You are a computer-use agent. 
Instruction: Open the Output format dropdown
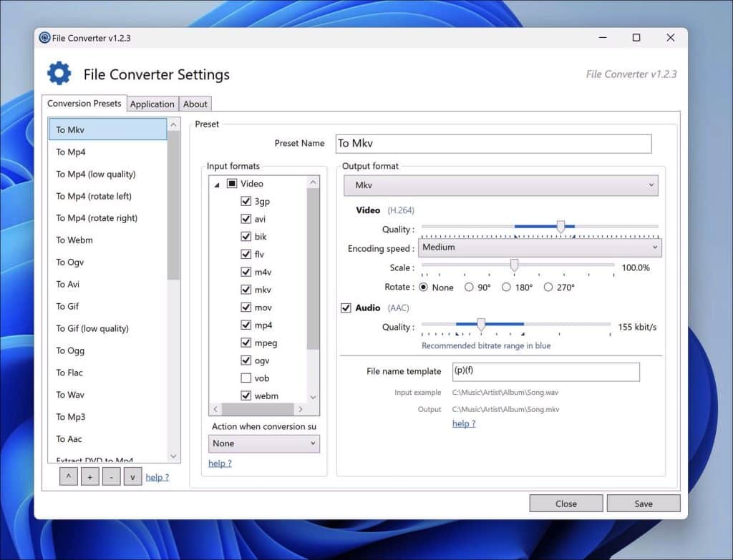(500, 185)
